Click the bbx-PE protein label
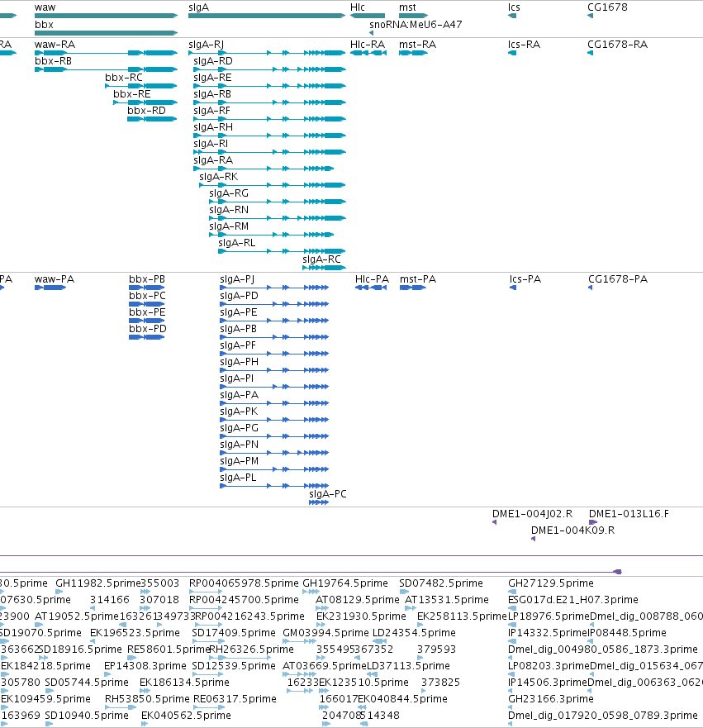The height and width of the screenshot is (728, 703). pos(147,312)
